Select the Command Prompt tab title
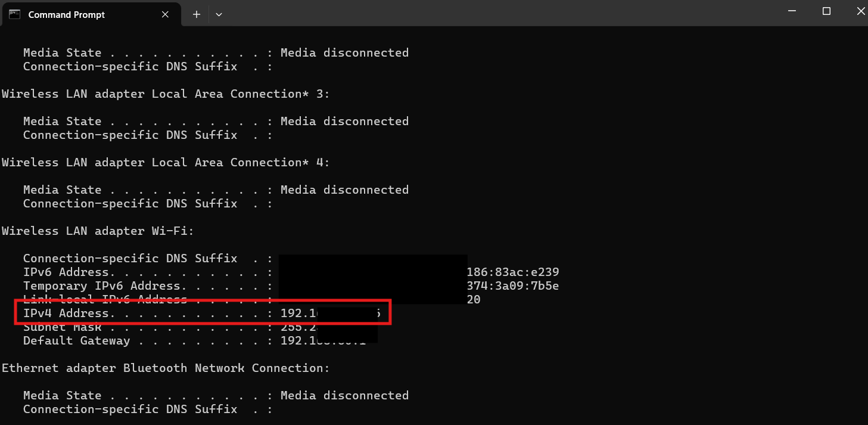 pos(66,15)
